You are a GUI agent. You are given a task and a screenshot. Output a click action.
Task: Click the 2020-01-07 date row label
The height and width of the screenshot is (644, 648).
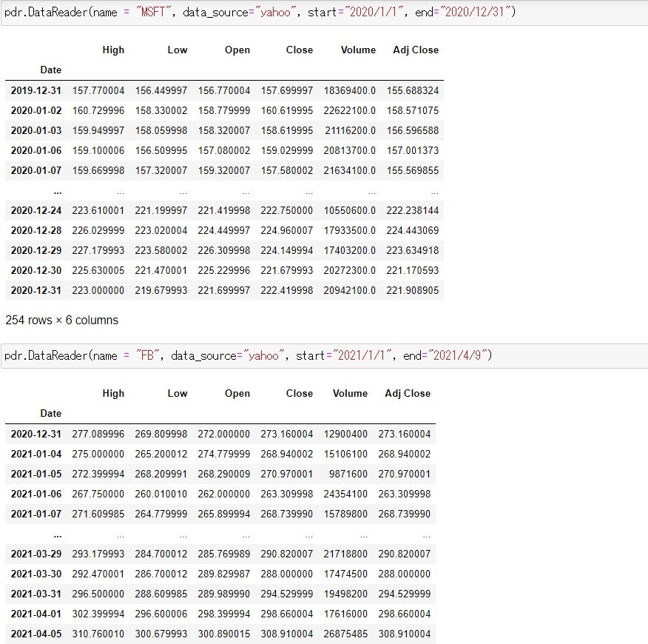(36, 170)
